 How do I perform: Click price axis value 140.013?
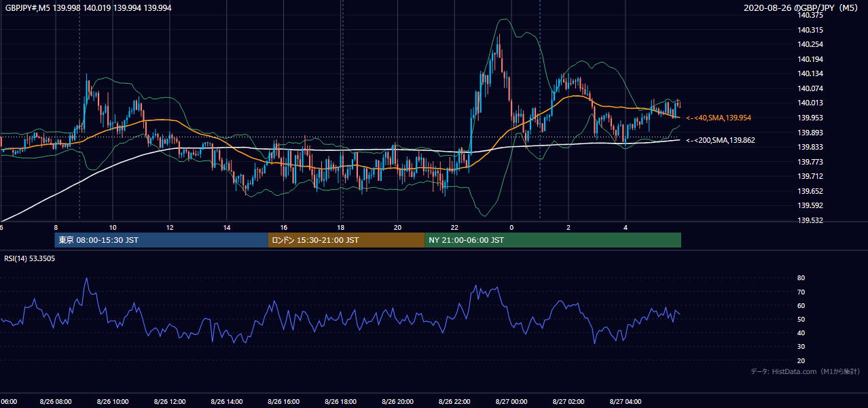[811, 103]
